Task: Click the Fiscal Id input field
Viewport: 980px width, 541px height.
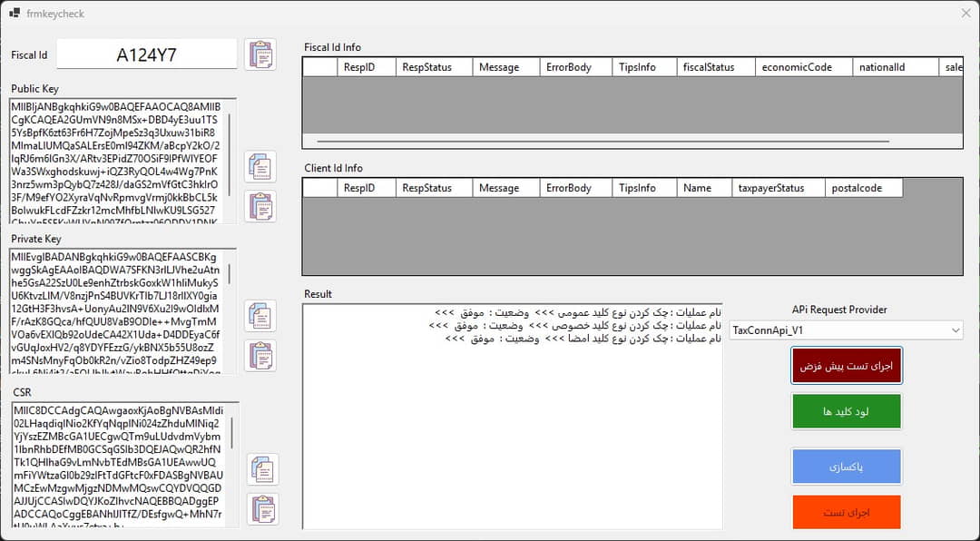Action: (x=147, y=54)
